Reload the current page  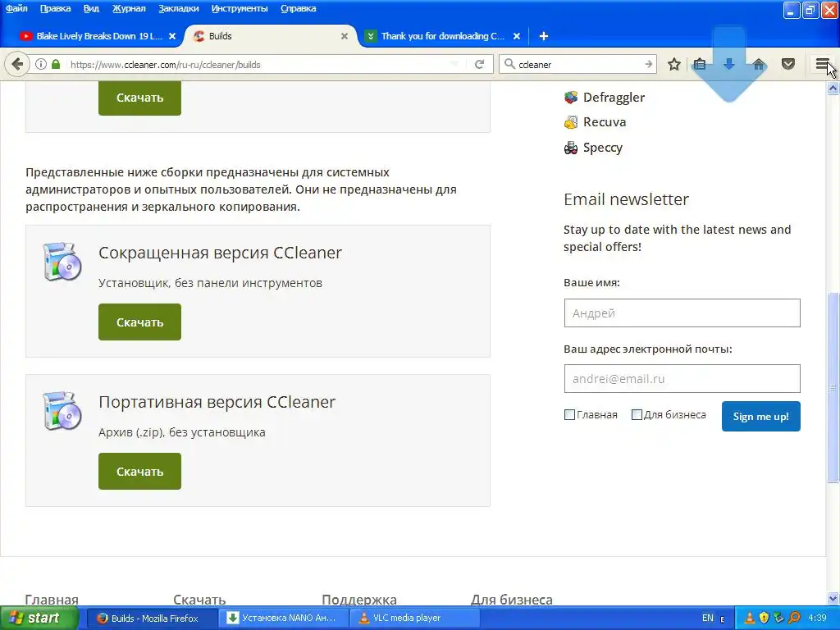[479, 64]
